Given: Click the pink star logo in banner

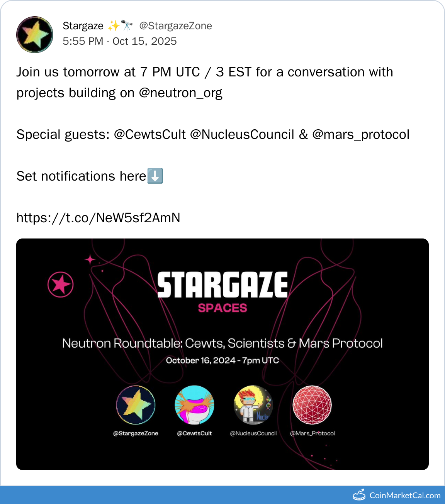Looking at the screenshot, I should (x=61, y=285).
